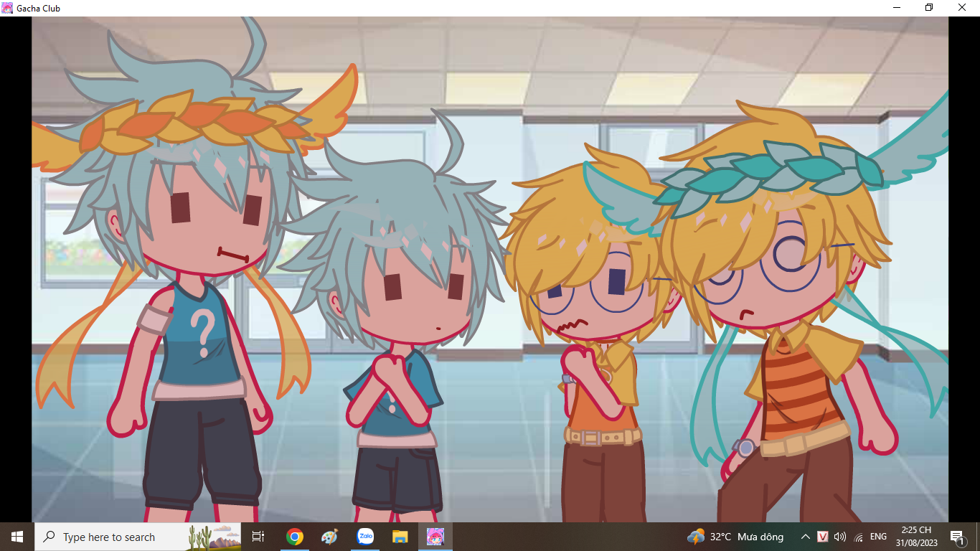Open the Windows Start menu
980x551 pixels.
[x=17, y=537]
